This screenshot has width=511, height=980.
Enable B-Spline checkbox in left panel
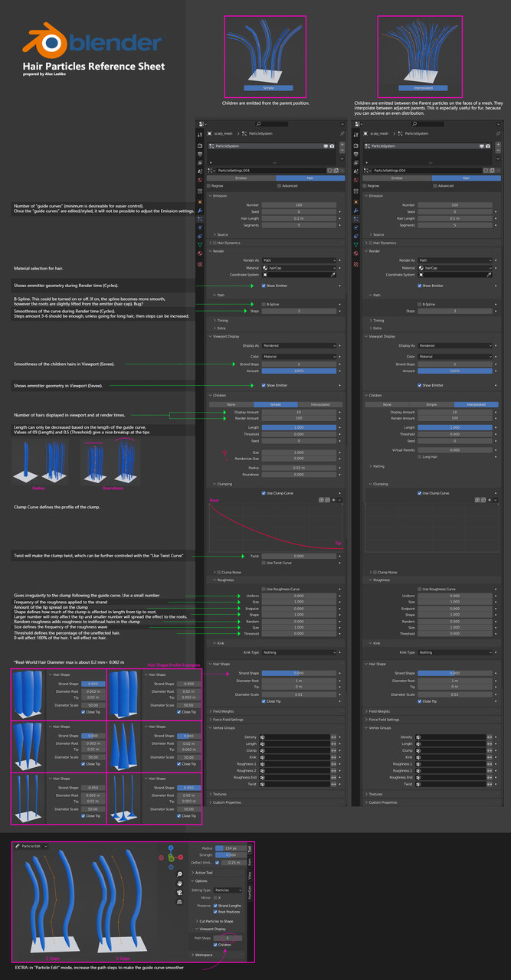click(262, 303)
